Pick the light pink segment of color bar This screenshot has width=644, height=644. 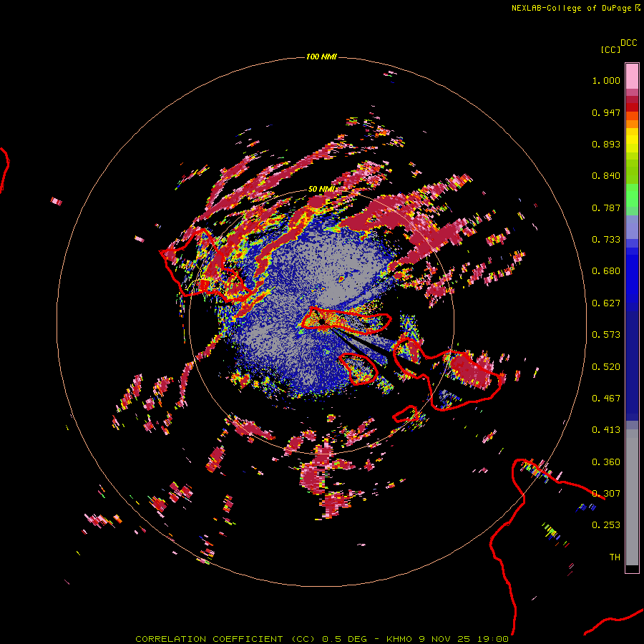point(632,77)
